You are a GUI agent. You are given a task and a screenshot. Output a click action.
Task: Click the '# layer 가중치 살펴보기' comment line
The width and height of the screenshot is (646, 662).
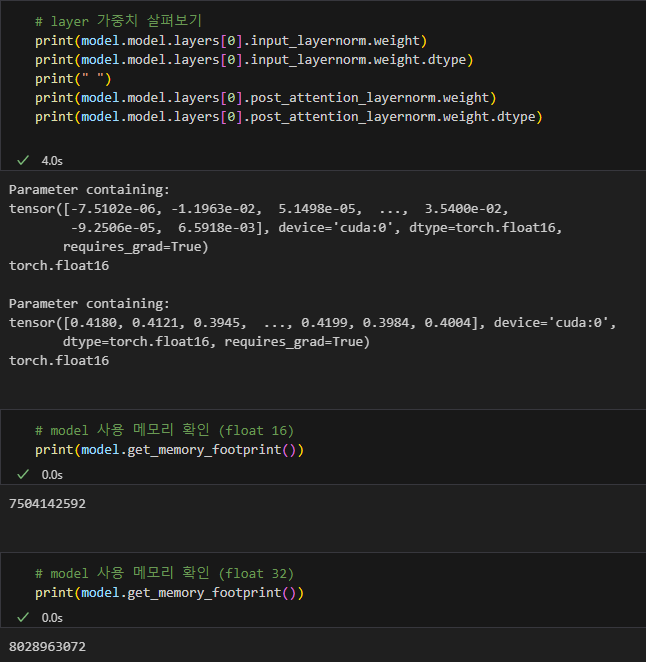pos(118,21)
